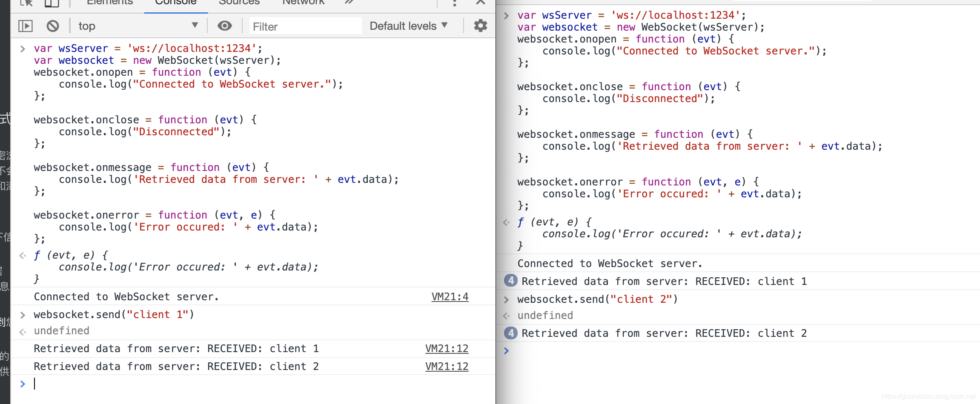Select the websocket.send("client 2") command in right console
Image resolution: width=980 pixels, height=404 pixels.
[x=597, y=299]
